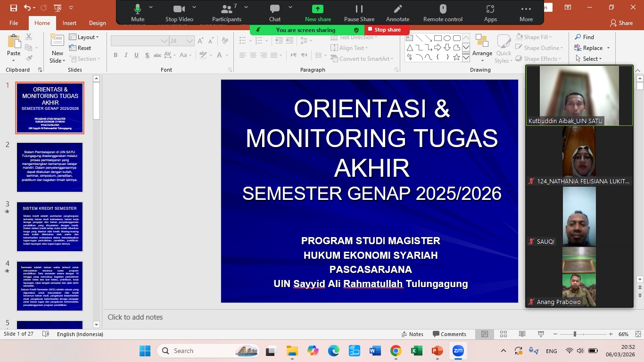Viewport: 644px width, 362px height.
Task: Click Convert to SmartArt
Action: (x=362, y=59)
